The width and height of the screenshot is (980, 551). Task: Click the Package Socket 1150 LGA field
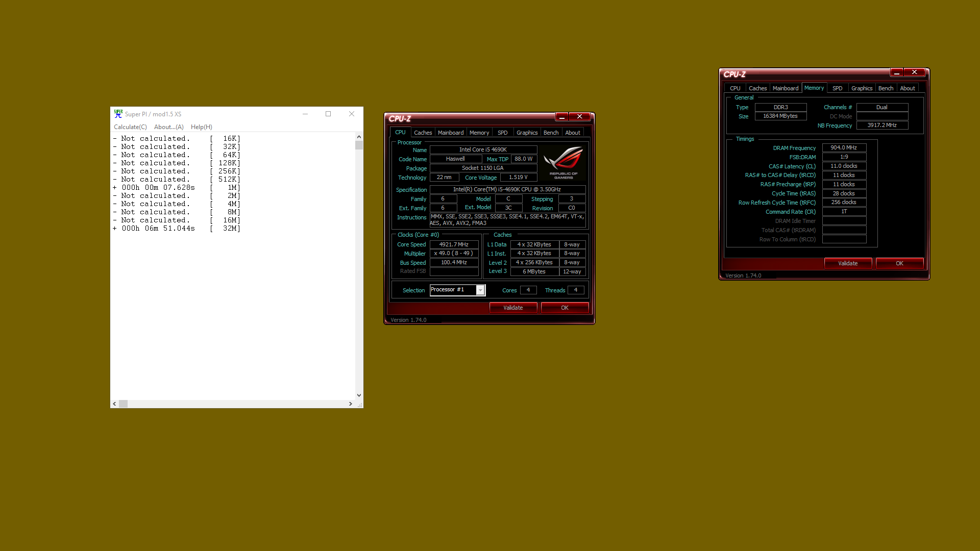pos(483,168)
